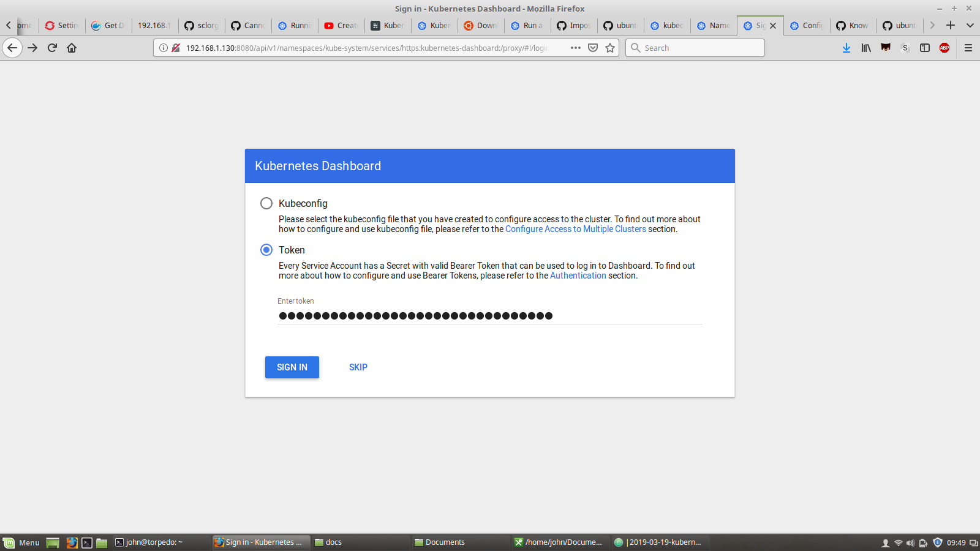980x551 pixels.
Task: Open the Authentication section link
Action: [x=578, y=275]
